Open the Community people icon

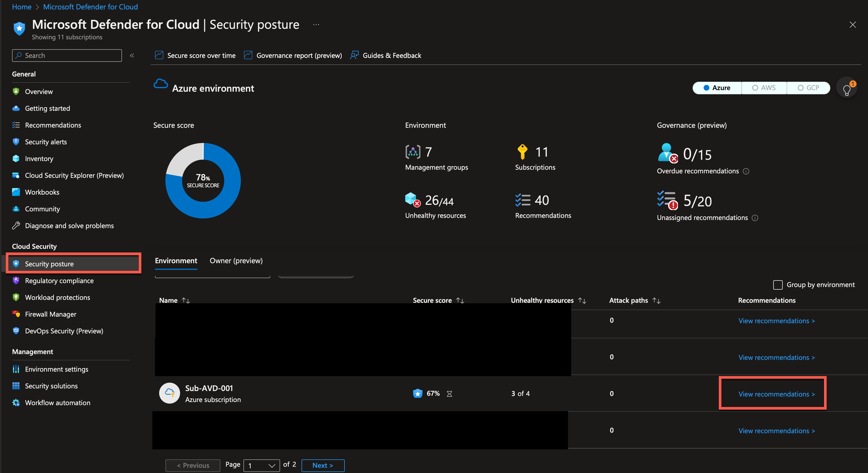[x=16, y=209]
